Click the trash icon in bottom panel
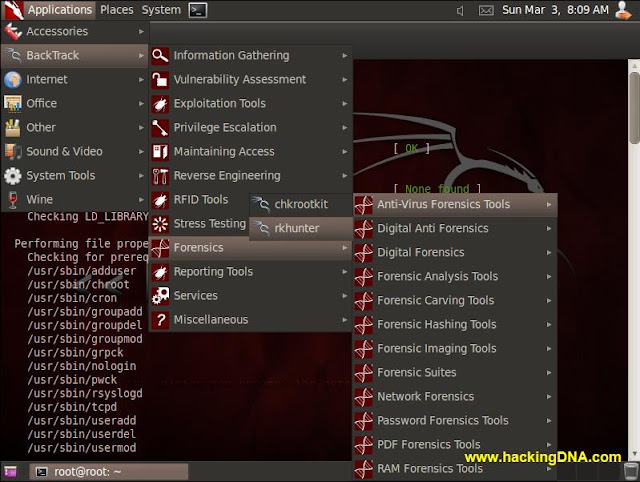Viewport: 640px width, 482px height. [x=631, y=471]
